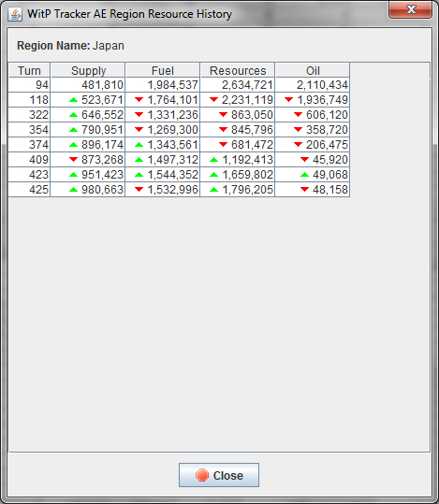Select the Turn cell showing 118
Image resolution: width=439 pixels, height=504 pixels.
click(29, 100)
